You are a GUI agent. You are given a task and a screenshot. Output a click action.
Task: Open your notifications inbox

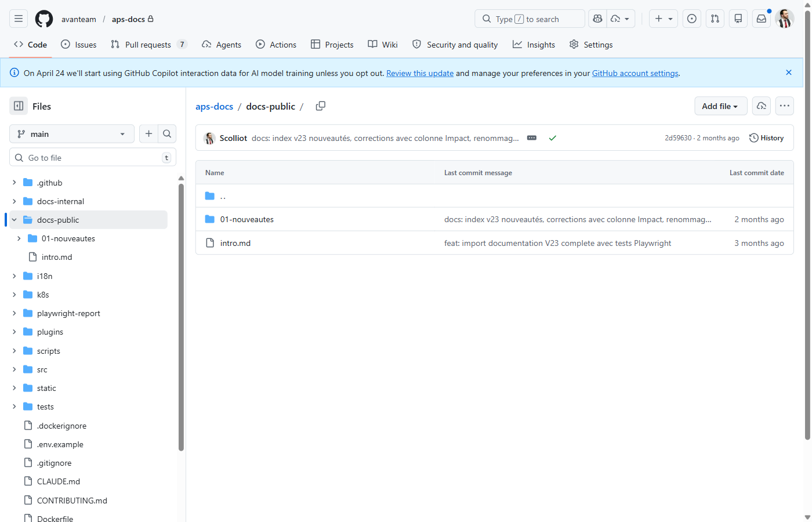coord(761,19)
